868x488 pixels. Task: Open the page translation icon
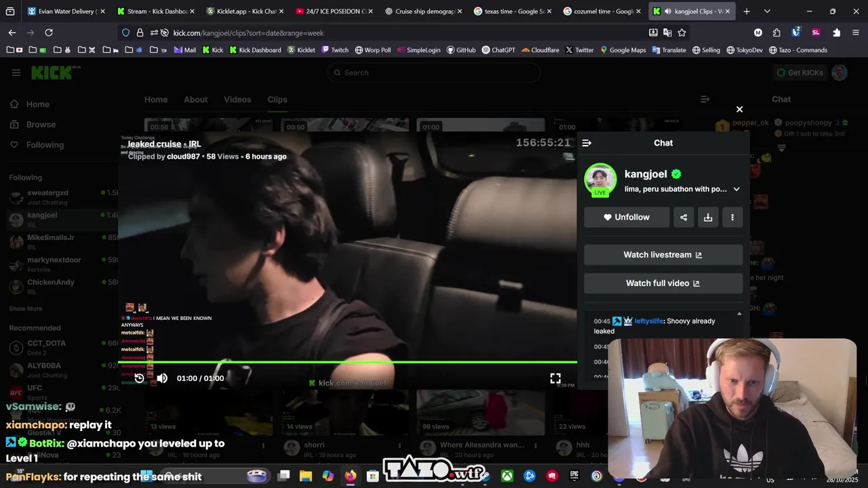pos(667,33)
